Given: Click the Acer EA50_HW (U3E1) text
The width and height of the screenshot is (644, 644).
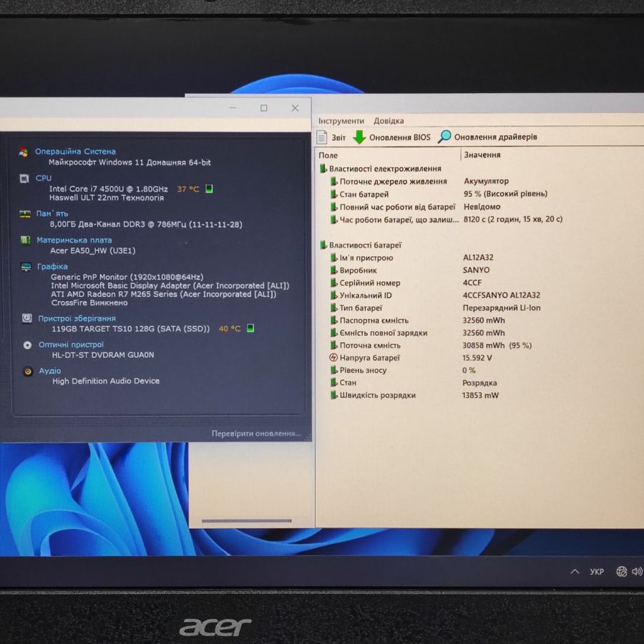Looking at the screenshot, I should [x=93, y=250].
